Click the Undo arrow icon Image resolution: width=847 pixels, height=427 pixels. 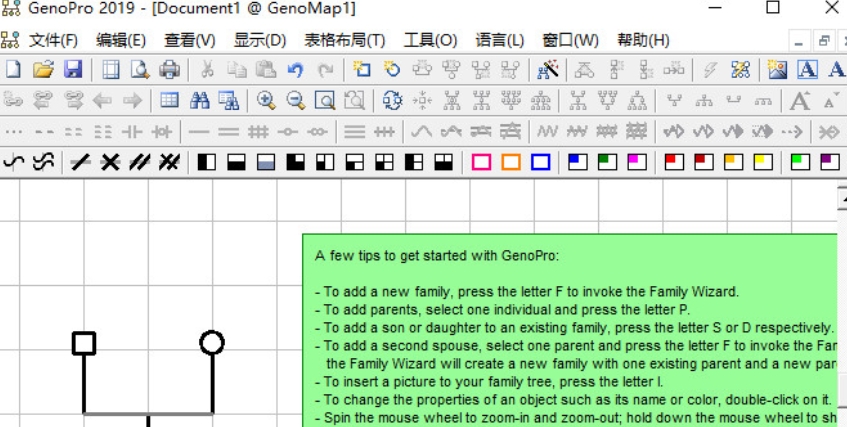[295, 69]
